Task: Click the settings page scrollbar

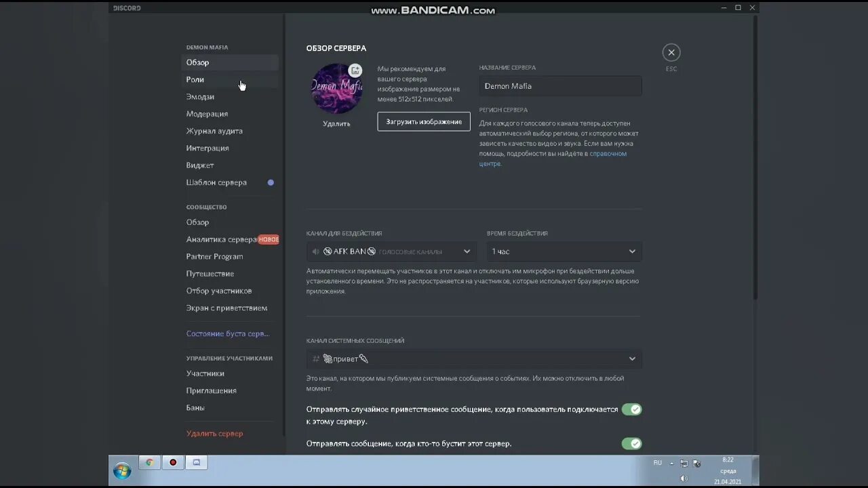Action: click(x=755, y=156)
